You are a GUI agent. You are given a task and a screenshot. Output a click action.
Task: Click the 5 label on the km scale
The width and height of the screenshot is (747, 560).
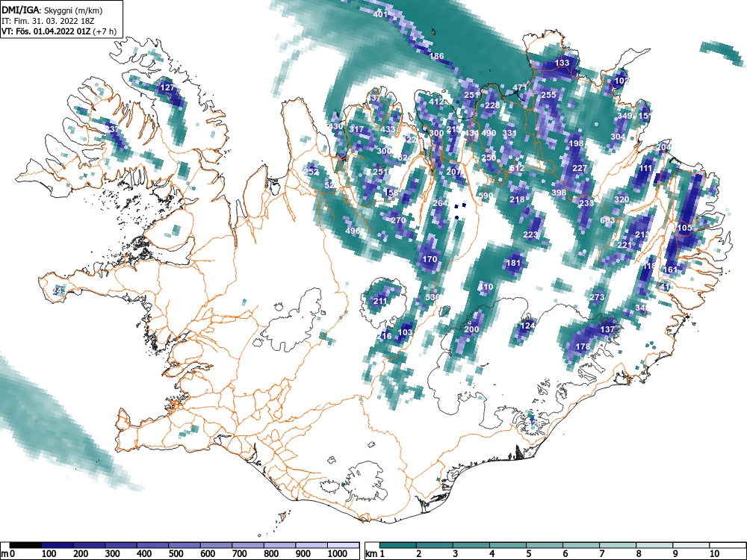528,554
